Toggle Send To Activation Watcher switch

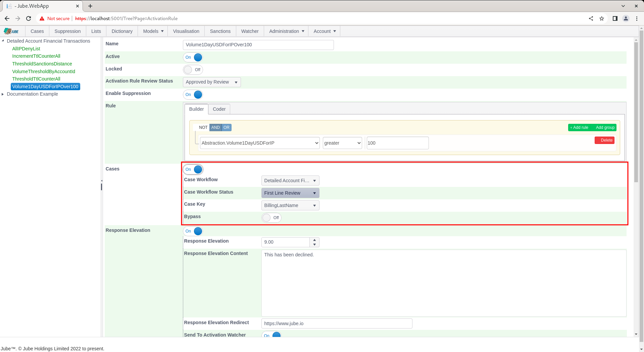(271, 335)
